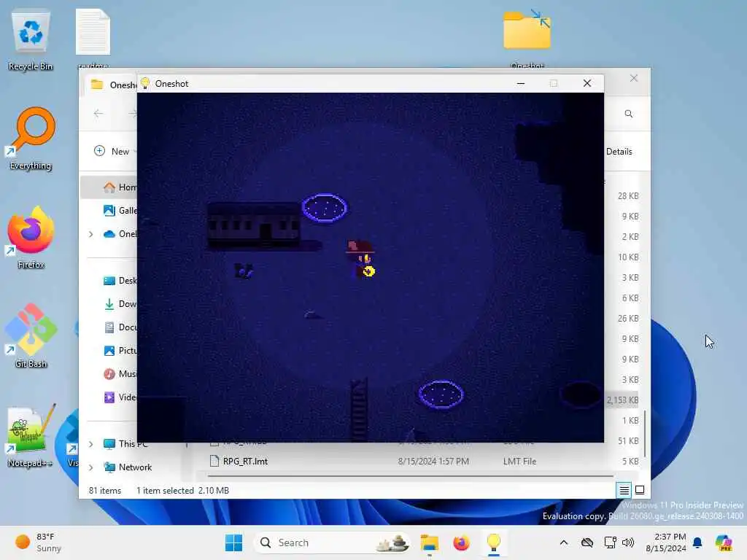The height and width of the screenshot is (560, 747).
Task: Select the RPG_RT.lmt file row
Action: coord(424,461)
